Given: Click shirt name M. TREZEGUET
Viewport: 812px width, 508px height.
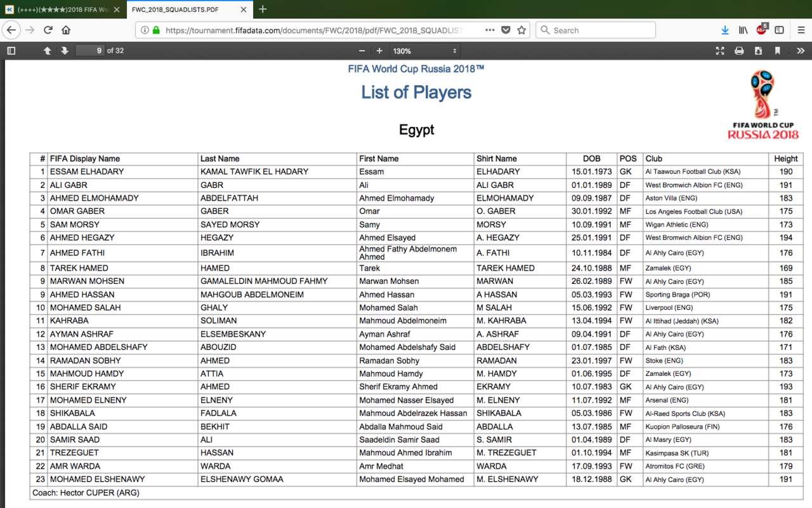Looking at the screenshot, I should point(506,453).
